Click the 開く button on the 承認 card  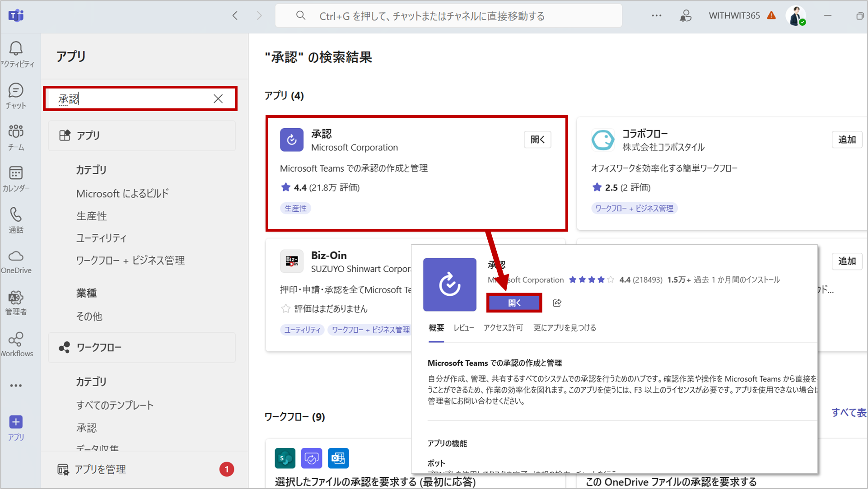[x=537, y=140]
